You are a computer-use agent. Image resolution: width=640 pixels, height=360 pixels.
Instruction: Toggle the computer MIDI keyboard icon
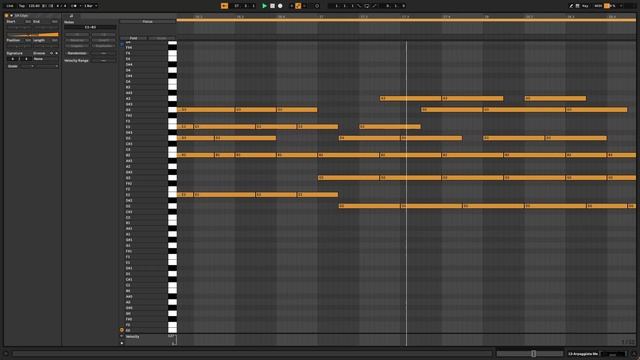click(578, 6)
